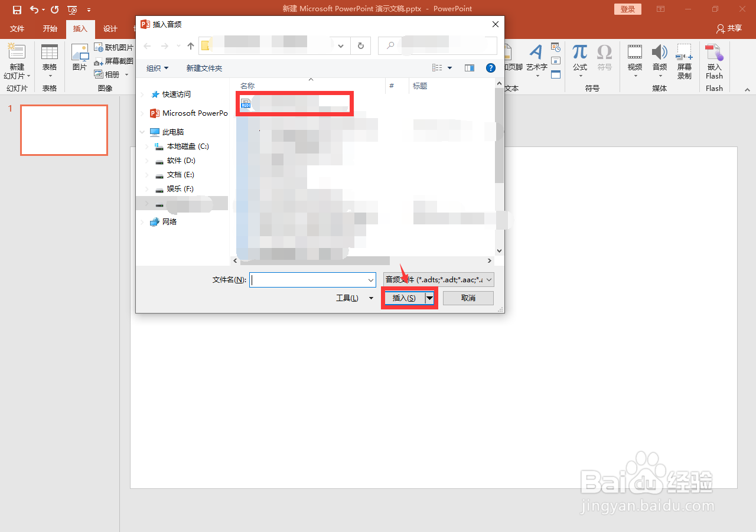756x532 pixels.
Task: Collapse the 此电脑 tree node
Action: click(142, 132)
